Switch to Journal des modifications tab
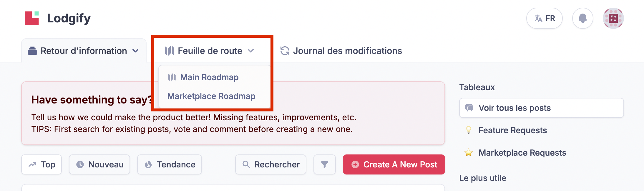Screen dimensions: 644x191 (347, 51)
